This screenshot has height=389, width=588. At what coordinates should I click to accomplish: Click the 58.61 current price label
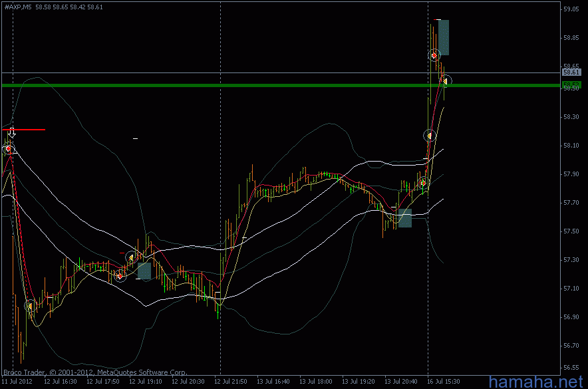pos(571,72)
